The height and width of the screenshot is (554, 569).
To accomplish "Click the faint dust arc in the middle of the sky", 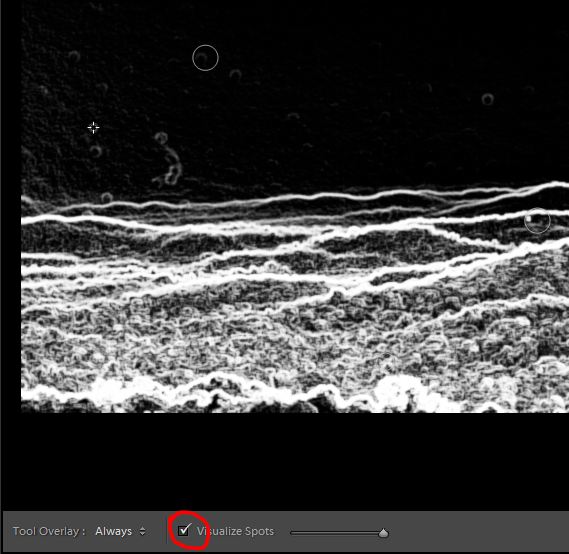I will (x=293, y=116).
